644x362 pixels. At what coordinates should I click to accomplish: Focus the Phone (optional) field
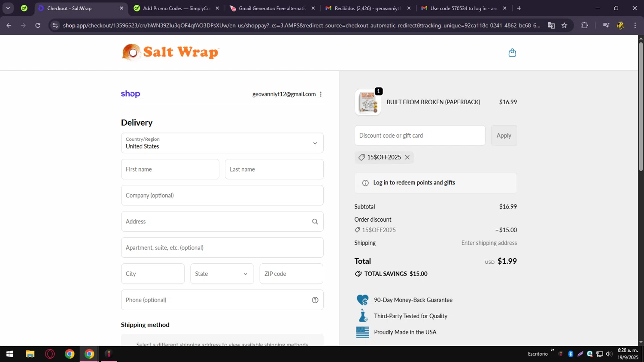click(x=222, y=300)
